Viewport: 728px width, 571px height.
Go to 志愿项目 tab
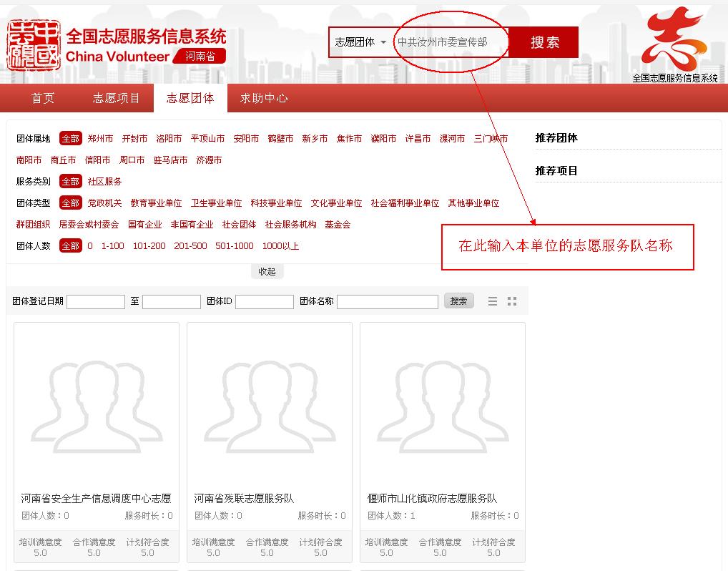point(117,99)
